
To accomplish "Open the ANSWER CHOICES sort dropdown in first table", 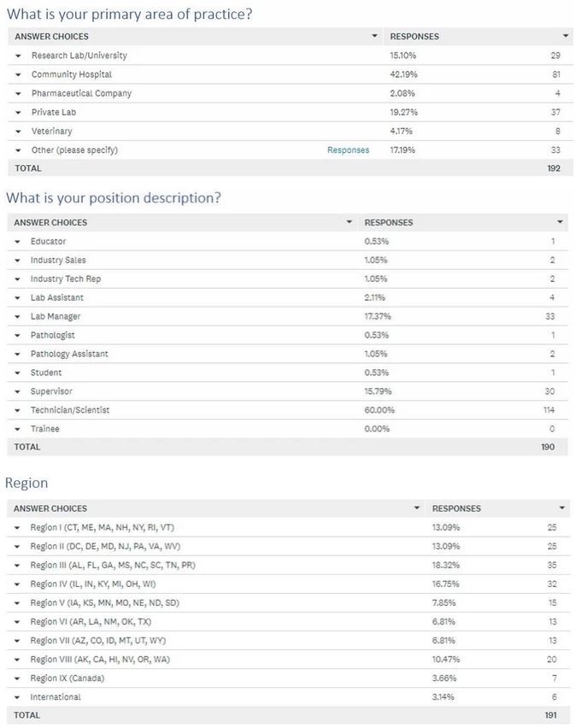I will click(374, 36).
